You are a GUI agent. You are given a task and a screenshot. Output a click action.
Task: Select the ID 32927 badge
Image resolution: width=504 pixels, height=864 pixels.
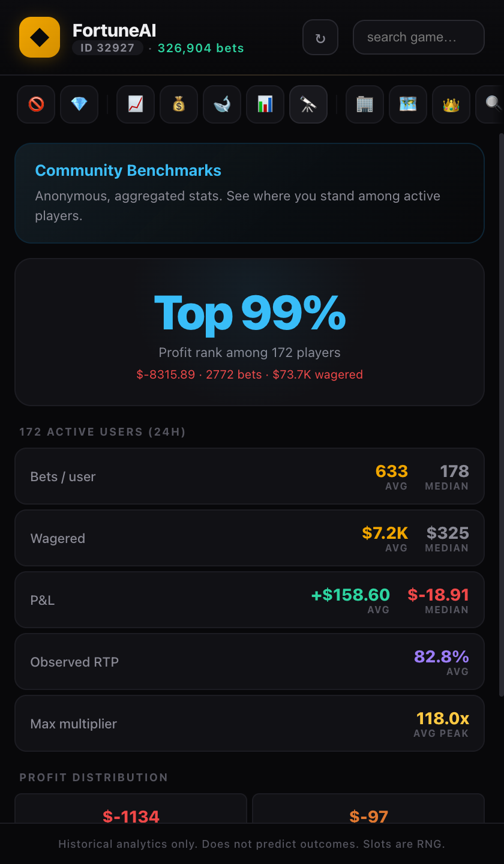(107, 48)
